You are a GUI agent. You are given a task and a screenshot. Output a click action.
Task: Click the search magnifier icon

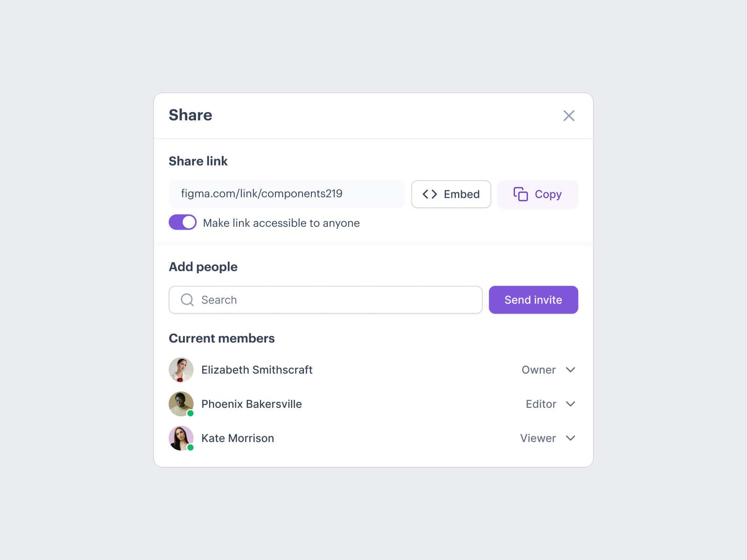click(x=187, y=300)
